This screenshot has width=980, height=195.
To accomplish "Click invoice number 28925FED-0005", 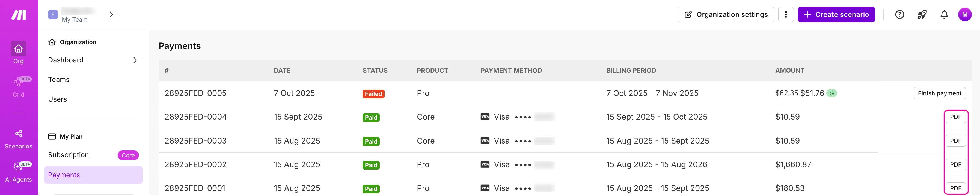I will coord(195,93).
